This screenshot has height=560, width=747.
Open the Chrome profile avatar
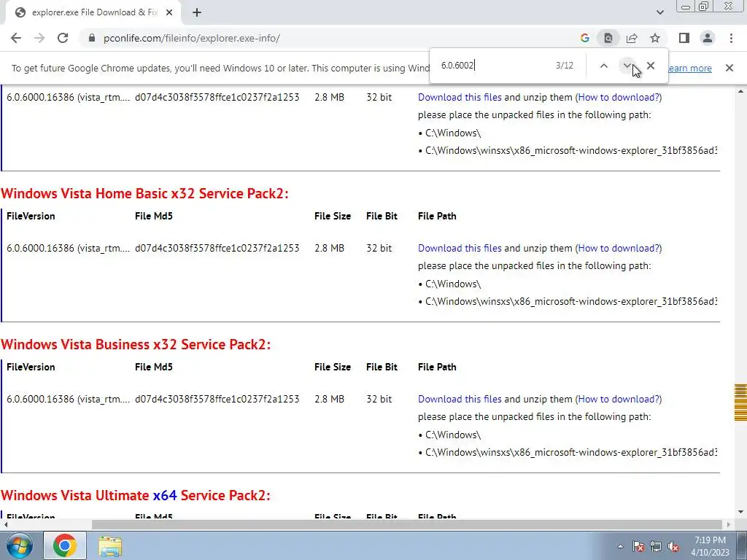[708, 38]
